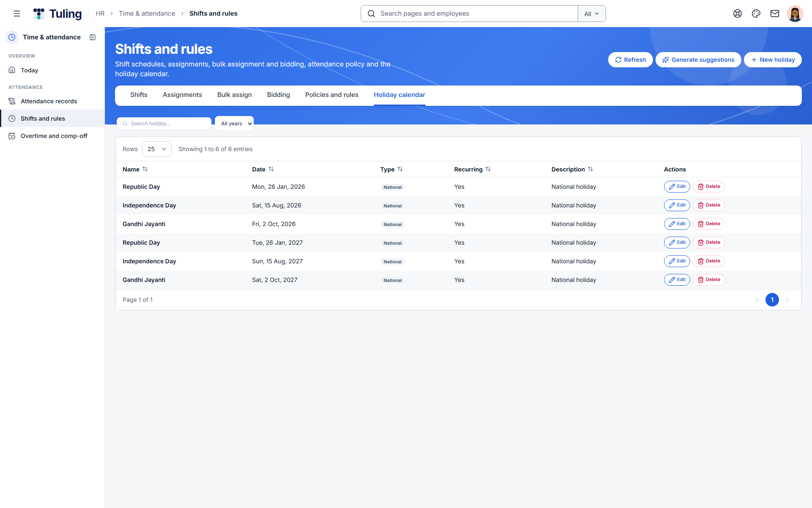Switch to Policies and rules tab
Viewport: 812px width, 508px height.
(x=332, y=95)
